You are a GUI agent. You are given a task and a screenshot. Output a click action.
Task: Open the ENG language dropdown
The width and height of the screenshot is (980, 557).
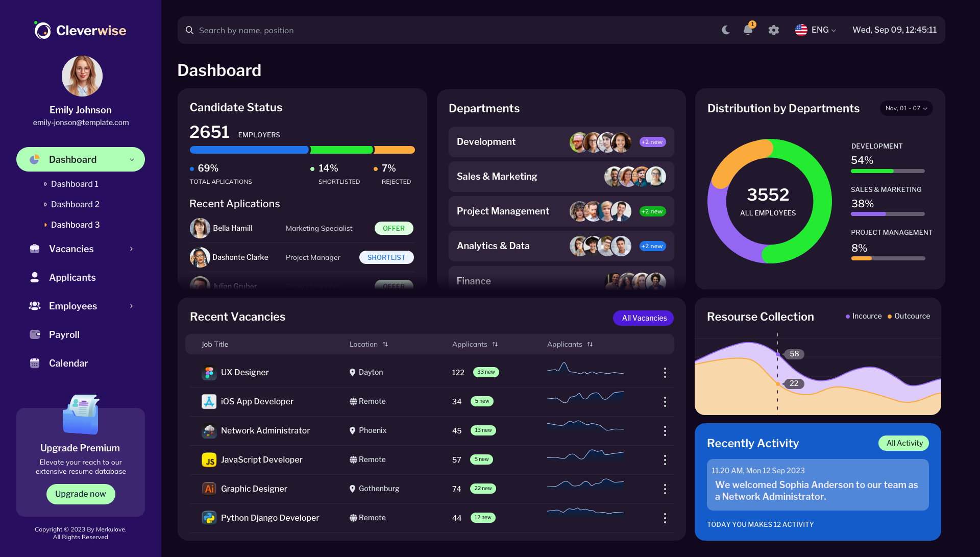[816, 30]
